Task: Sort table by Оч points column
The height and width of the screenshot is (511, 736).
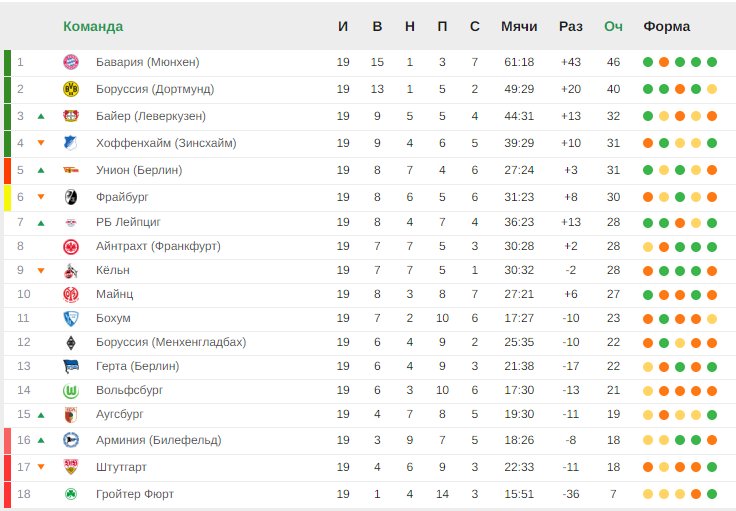Action: tap(613, 26)
